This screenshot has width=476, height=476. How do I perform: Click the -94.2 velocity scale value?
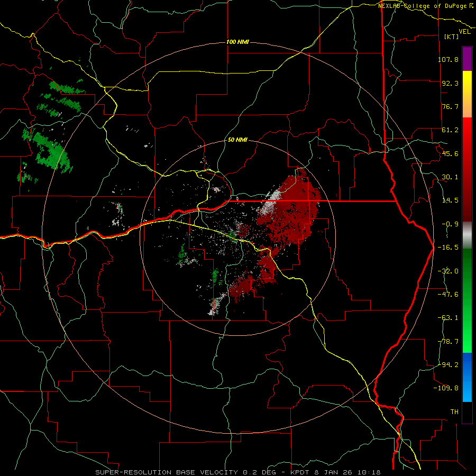coord(448,365)
